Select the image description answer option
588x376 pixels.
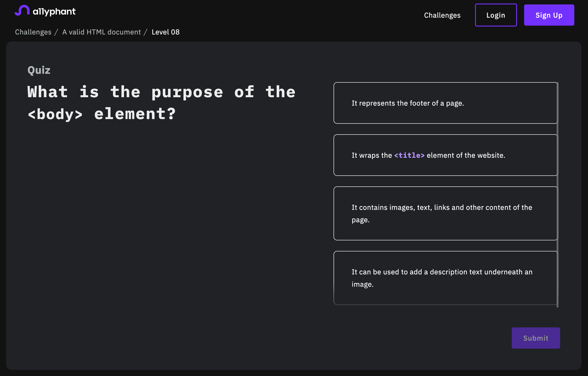click(446, 278)
